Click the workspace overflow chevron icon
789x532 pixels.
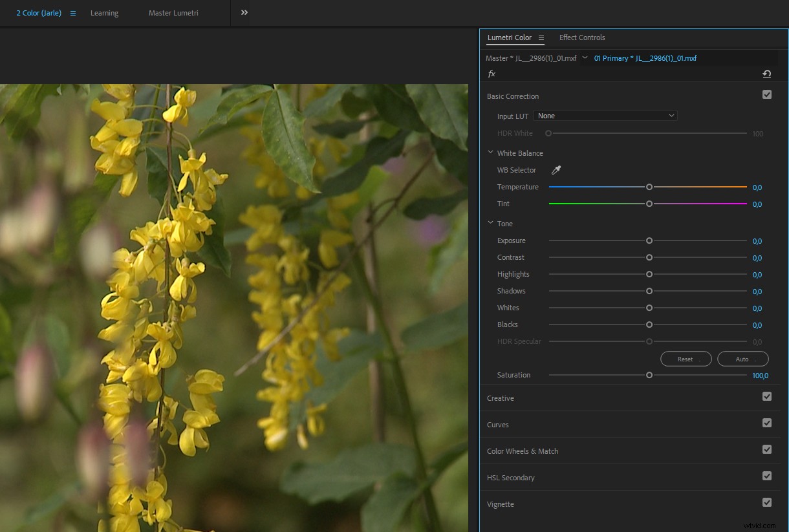(244, 12)
